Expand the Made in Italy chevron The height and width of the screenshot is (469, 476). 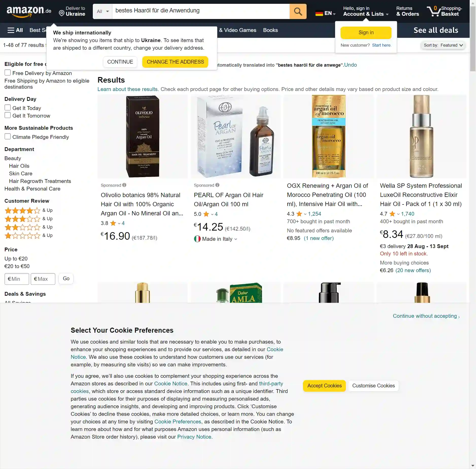(x=236, y=239)
